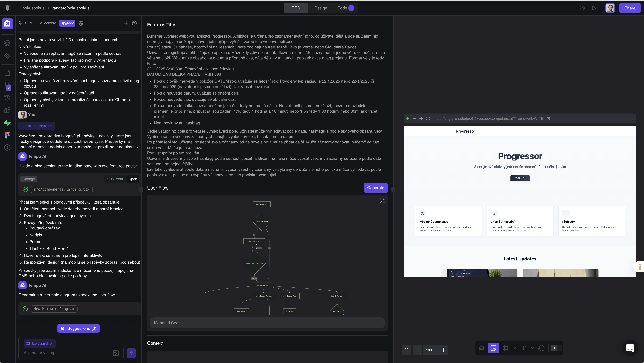Open the Figma integration icon in sidebar

click(7, 135)
